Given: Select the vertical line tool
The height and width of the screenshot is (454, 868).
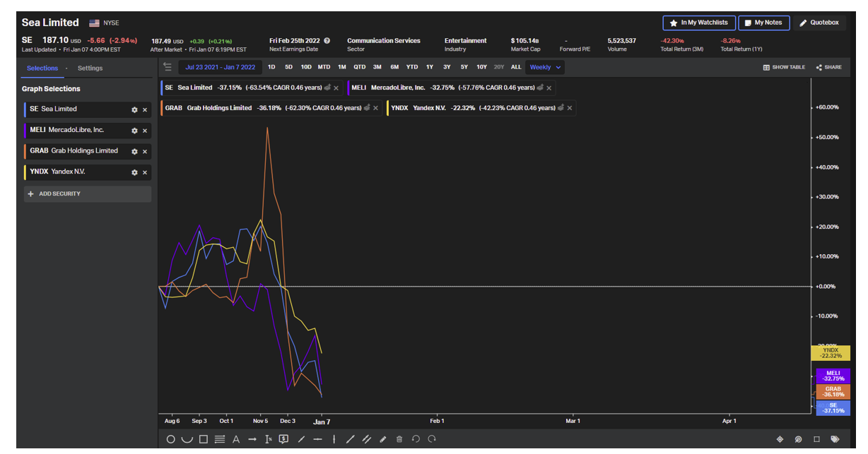Looking at the screenshot, I should tap(334, 439).
